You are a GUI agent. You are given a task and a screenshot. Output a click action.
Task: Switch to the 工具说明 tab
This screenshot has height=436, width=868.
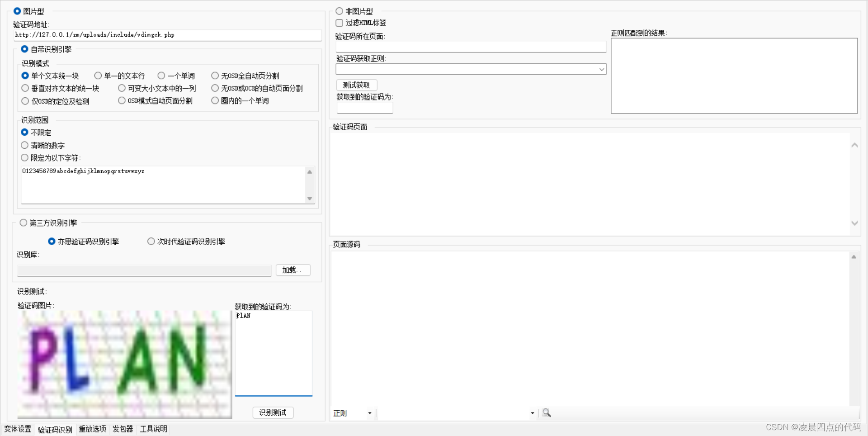[154, 429]
